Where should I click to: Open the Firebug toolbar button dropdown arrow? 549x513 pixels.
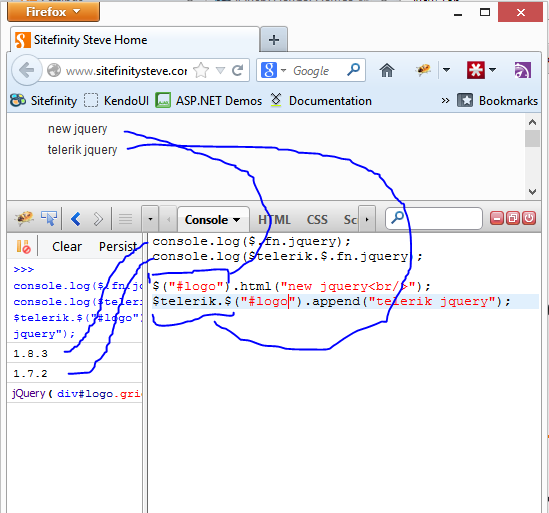point(446,70)
